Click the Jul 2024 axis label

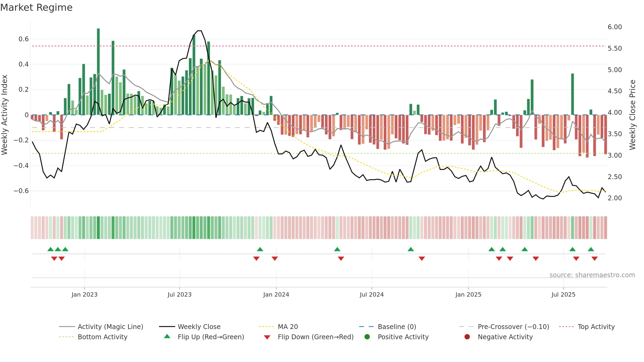tap(372, 294)
